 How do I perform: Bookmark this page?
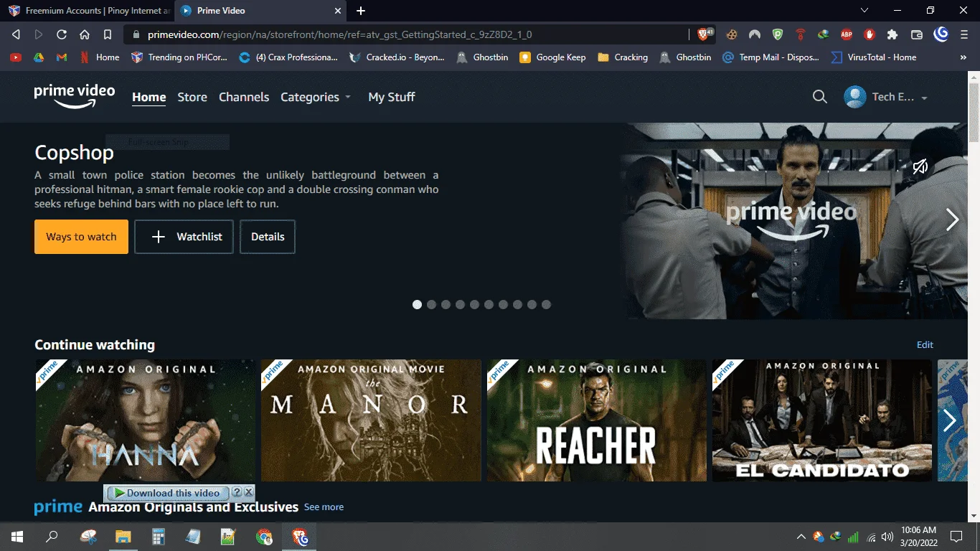point(108,34)
